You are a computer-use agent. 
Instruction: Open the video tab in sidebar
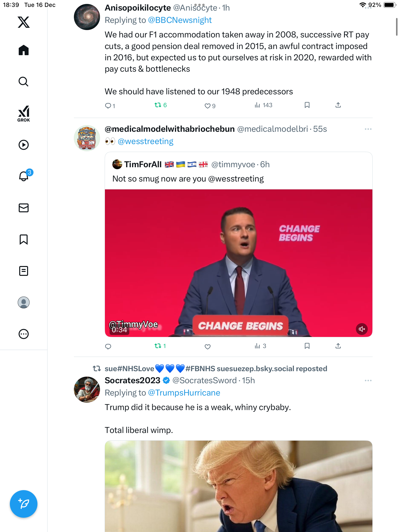[24, 145]
